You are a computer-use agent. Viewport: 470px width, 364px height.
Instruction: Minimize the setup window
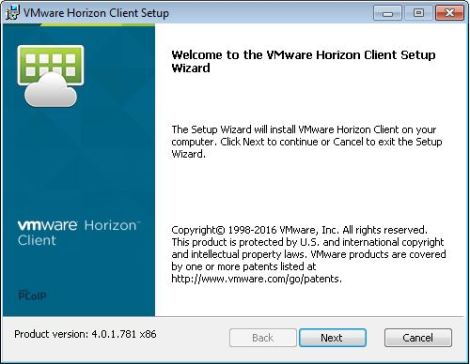tap(387, 13)
